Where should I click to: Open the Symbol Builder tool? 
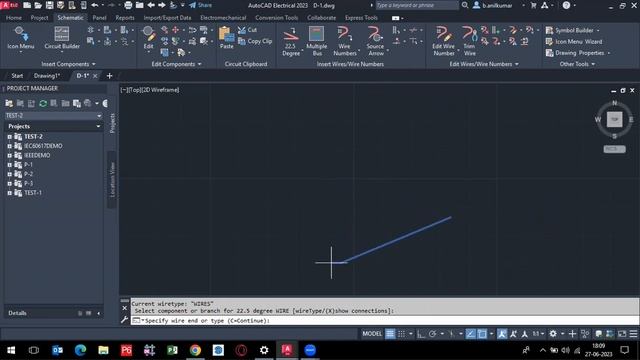(570, 31)
